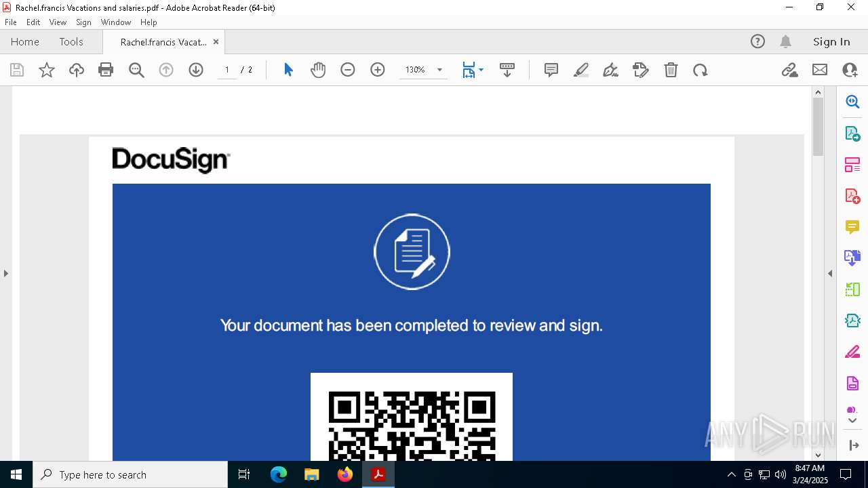Expand the left navigation pane
The height and width of the screenshot is (488, 868).
[5, 273]
